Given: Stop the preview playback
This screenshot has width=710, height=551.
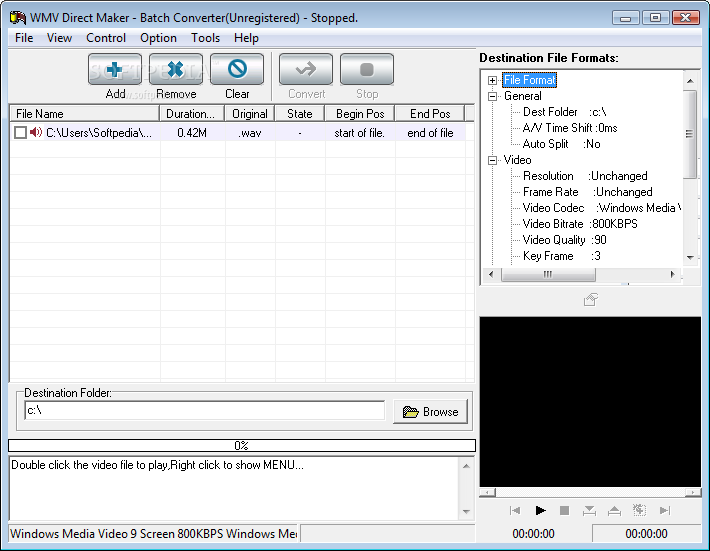Looking at the screenshot, I should [564, 510].
